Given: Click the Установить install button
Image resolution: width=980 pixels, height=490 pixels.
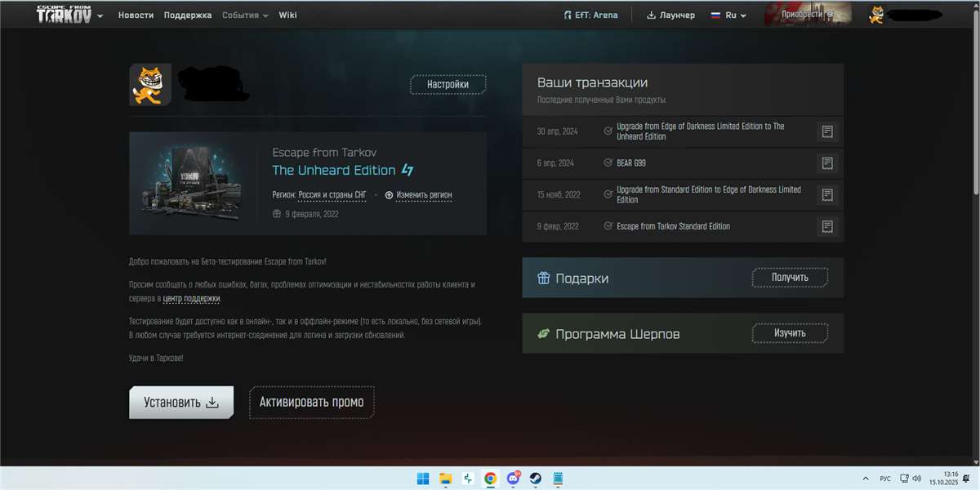Looking at the screenshot, I should [180, 403].
